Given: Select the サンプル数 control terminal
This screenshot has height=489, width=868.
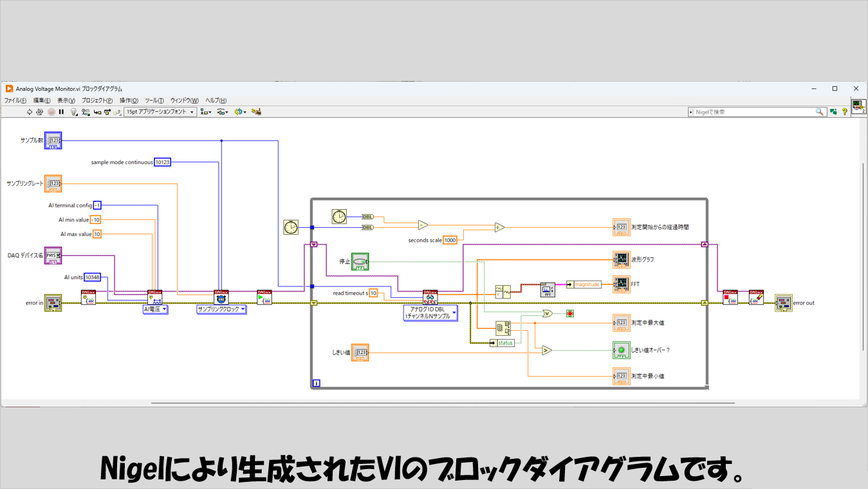Looking at the screenshot, I should coord(53,140).
